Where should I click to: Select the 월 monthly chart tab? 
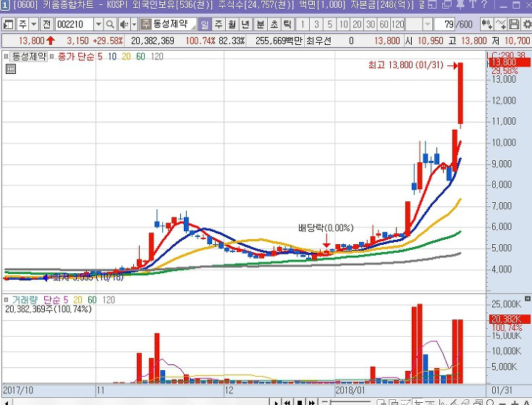click(232, 25)
